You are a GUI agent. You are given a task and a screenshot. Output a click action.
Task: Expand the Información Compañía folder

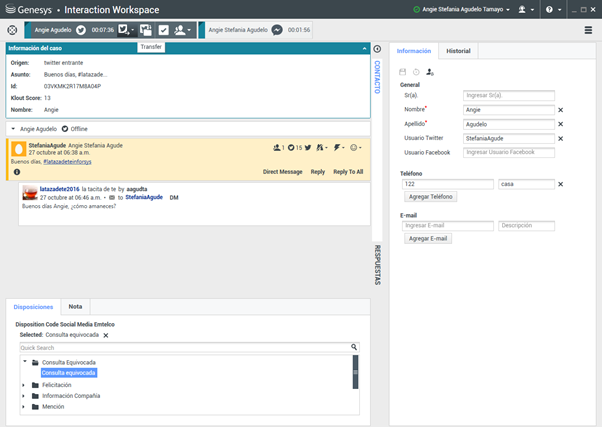click(x=24, y=396)
